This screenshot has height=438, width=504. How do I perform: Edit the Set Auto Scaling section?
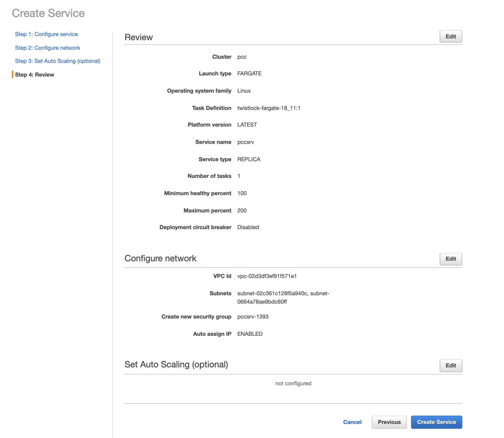[x=450, y=365]
